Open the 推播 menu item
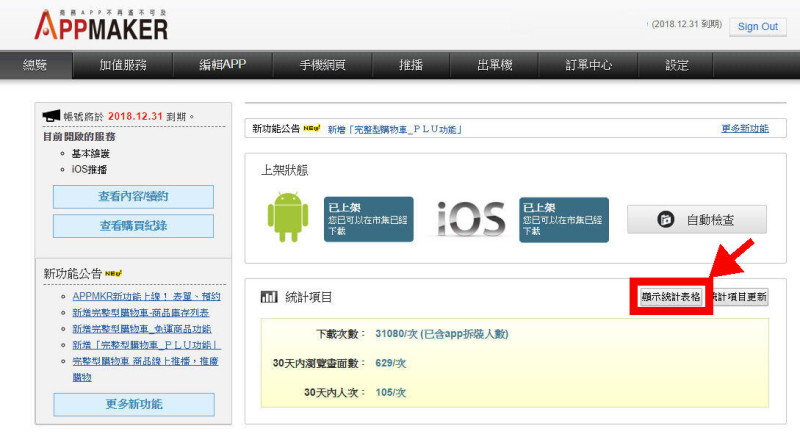This screenshot has width=800, height=434. [x=410, y=65]
